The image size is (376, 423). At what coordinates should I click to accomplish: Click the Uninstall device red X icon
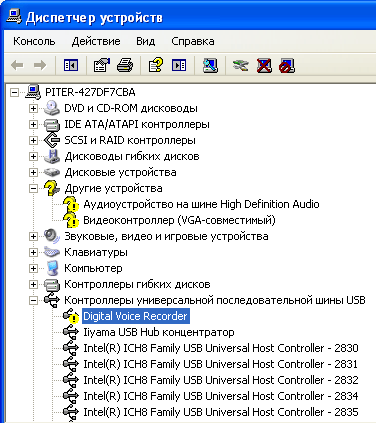(264, 65)
